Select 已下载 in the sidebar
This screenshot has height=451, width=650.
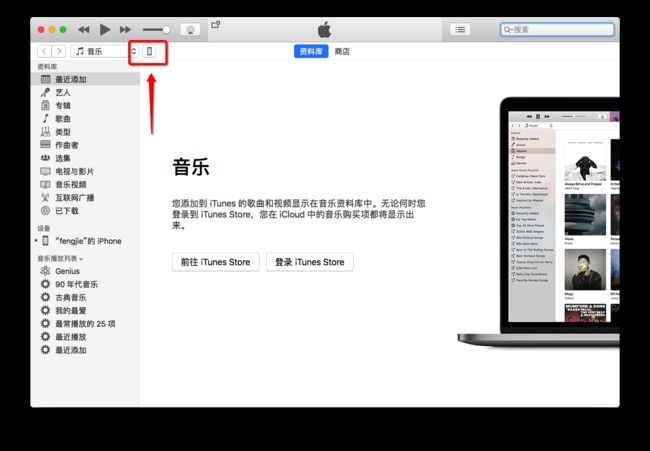pyautogui.click(x=85, y=211)
